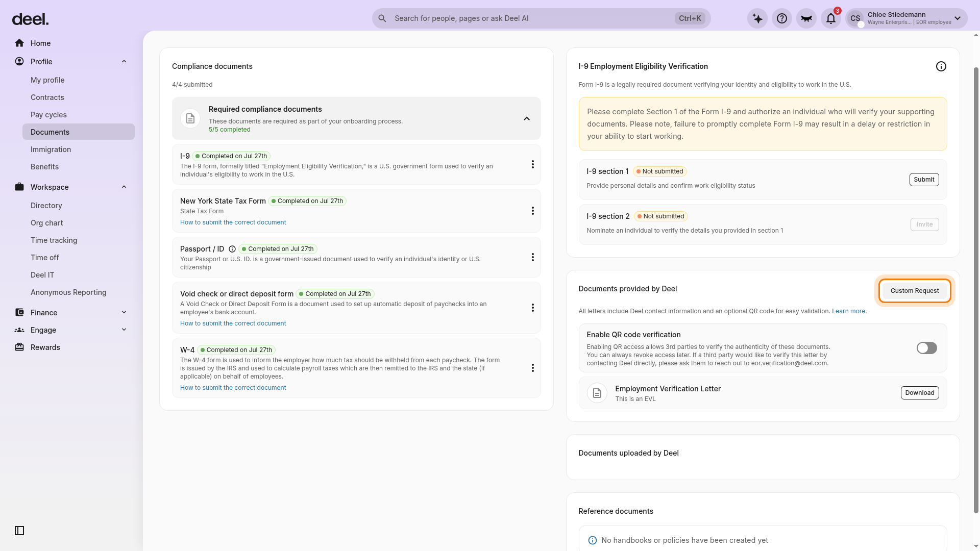The height and width of the screenshot is (551, 980).
Task: Open the Deel AI sparkle icon
Action: [757, 18]
